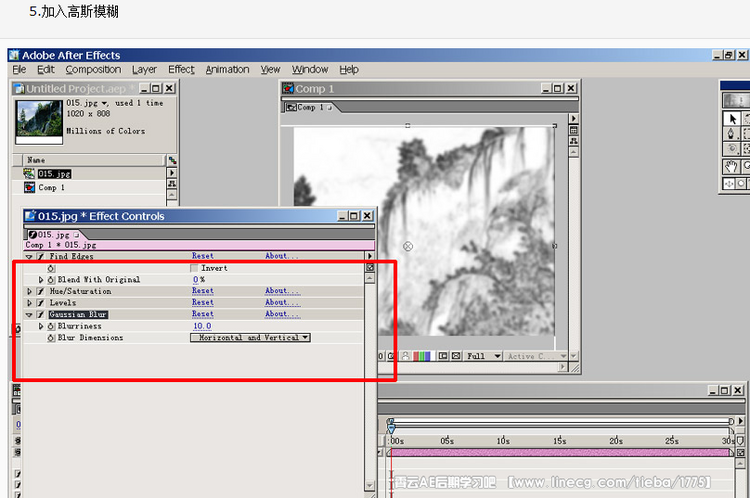750x498 pixels.
Task: Open About for Find Edges
Action: pyautogui.click(x=281, y=256)
